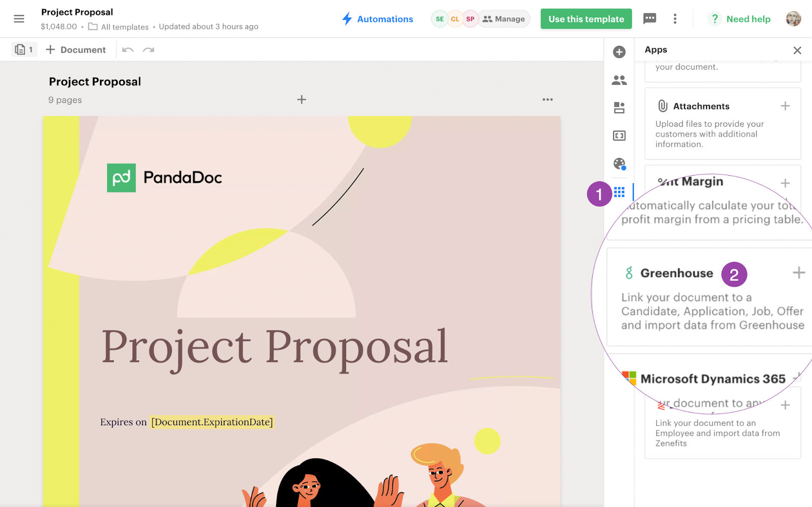Click the 9 pages label
812x507 pixels.
tap(65, 100)
